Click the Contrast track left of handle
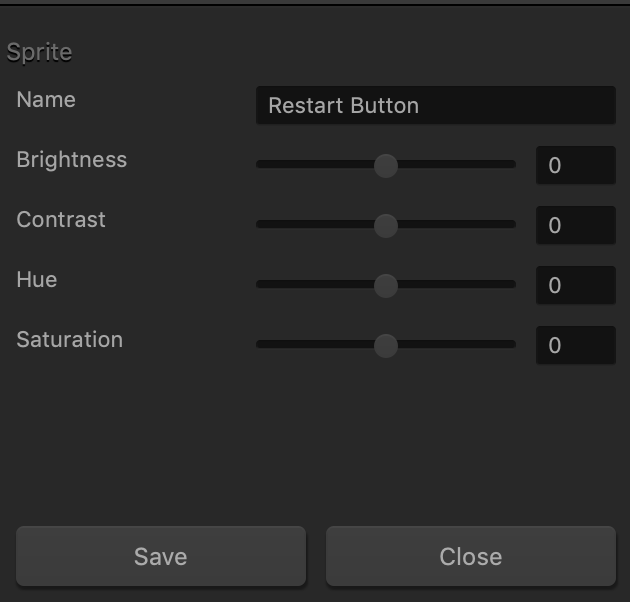Image resolution: width=630 pixels, height=602 pixels. pos(315,224)
